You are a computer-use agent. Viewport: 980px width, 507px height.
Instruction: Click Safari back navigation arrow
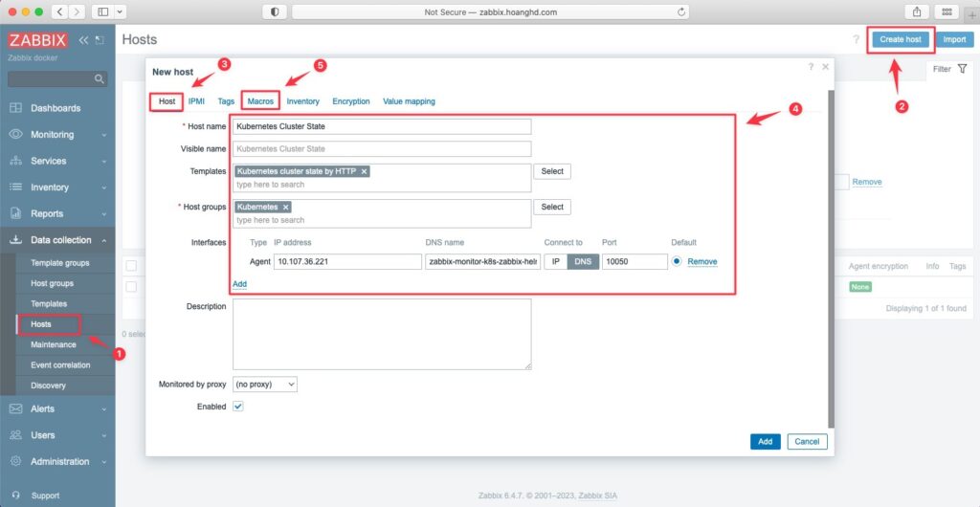[x=58, y=11]
